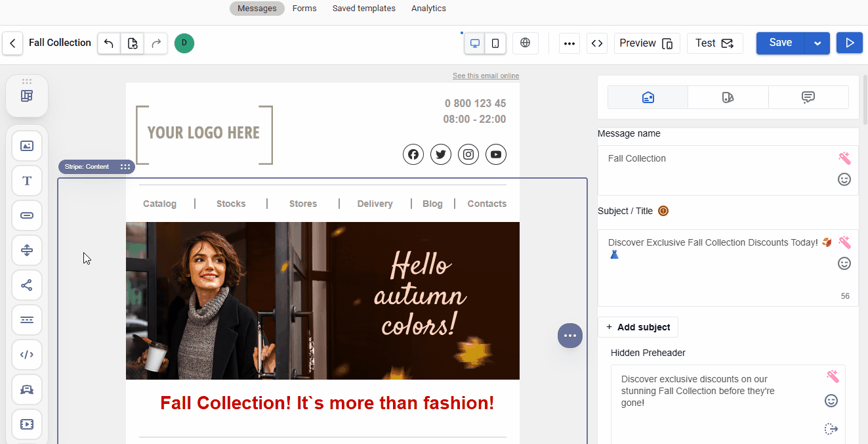868x444 pixels.
Task: Open the Forms tab
Action: point(304,9)
